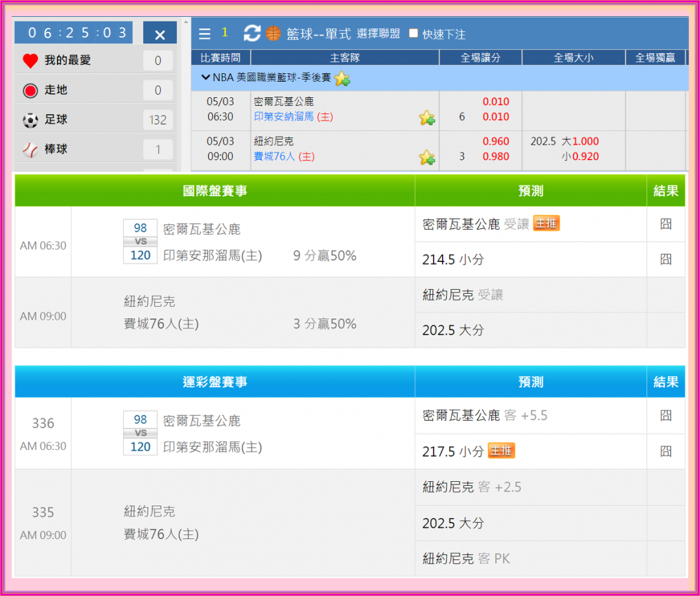
Task: Open 我的最愛 in the sidebar
Action: click(67, 60)
